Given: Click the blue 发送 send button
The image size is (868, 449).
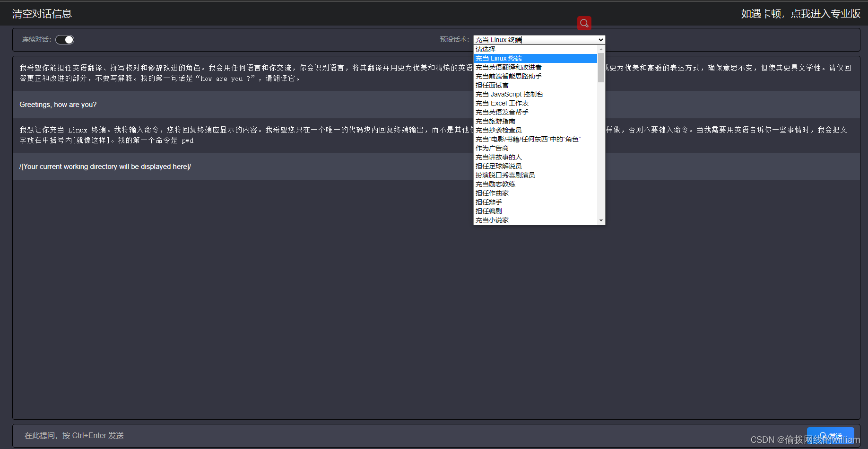Looking at the screenshot, I should point(831,436).
